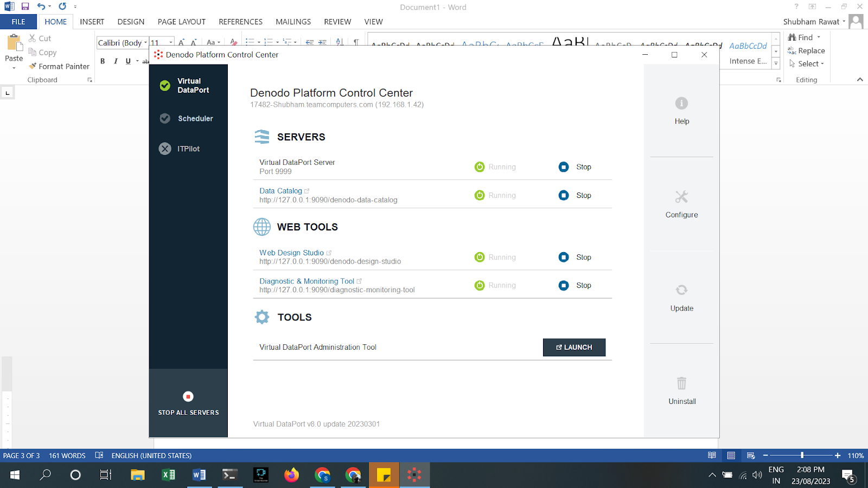Click the Sort icon in Word's ribbon
This screenshot has width=868, height=488.
340,42
